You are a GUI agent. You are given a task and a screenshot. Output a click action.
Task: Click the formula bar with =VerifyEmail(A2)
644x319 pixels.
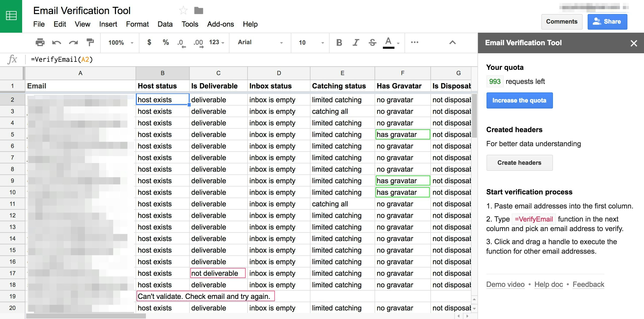click(x=252, y=60)
